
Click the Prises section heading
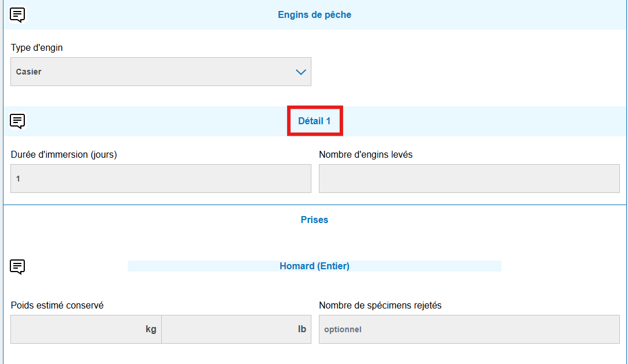click(314, 220)
